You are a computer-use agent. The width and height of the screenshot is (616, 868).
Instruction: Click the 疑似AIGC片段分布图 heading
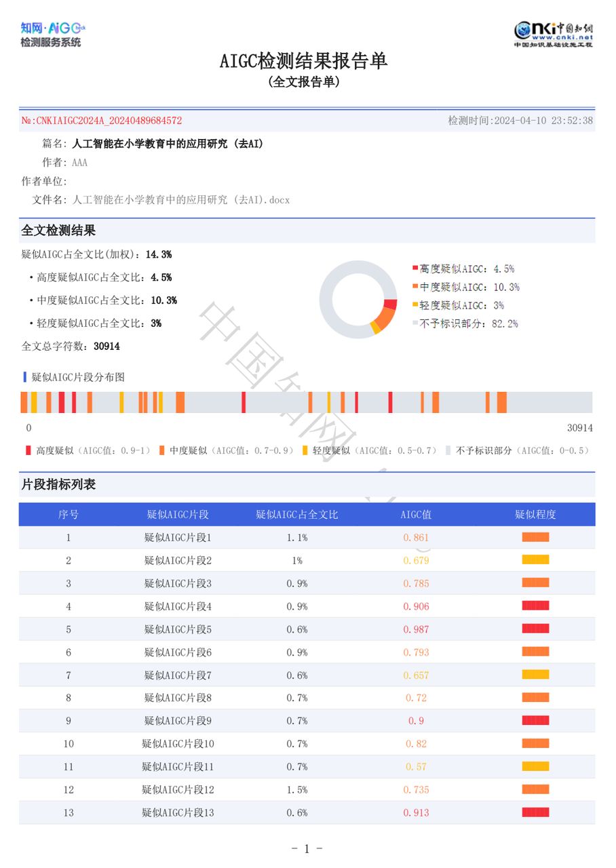pos(78,377)
